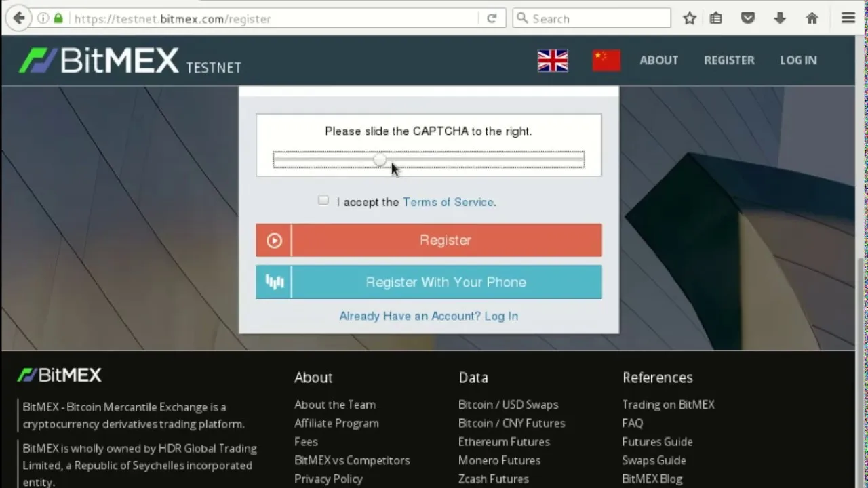Open Futures Guide reference link

point(657,441)
